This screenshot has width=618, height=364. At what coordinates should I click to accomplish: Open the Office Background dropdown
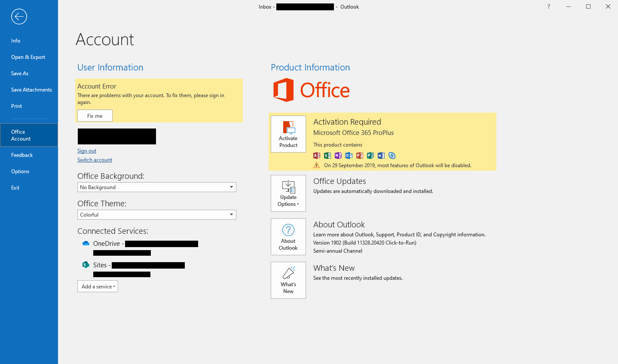(x=231, y=187)
